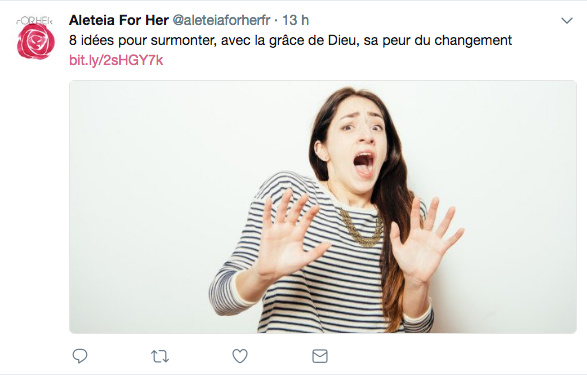Open the rose logo profile avatar

[x=36, y=40]
